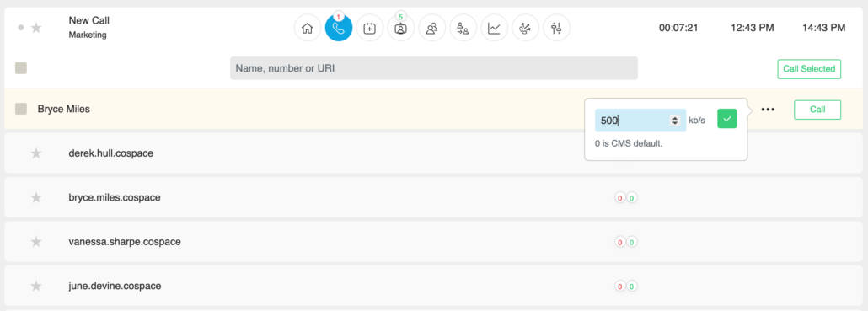Tick the select-all checkbox beside search

(21, 68)
